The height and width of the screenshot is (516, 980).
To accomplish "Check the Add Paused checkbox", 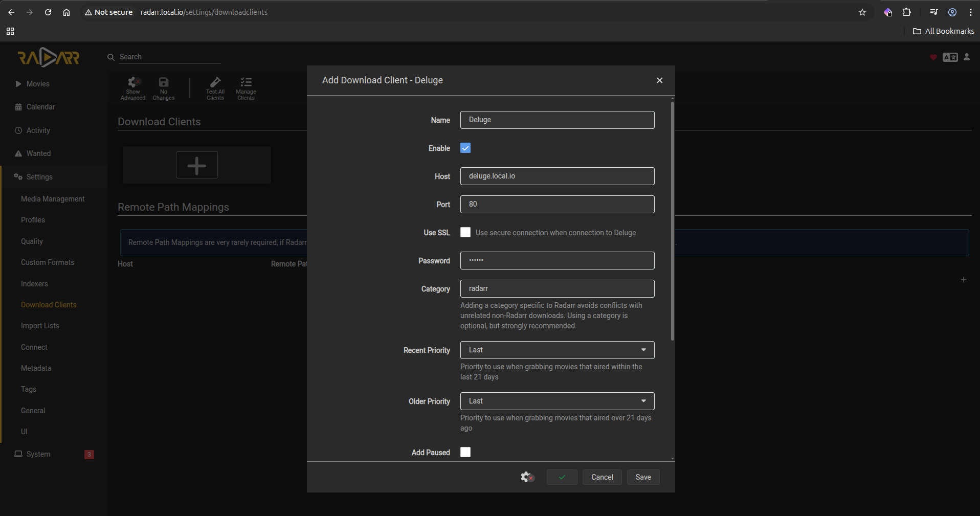I will tap(465, 453).
